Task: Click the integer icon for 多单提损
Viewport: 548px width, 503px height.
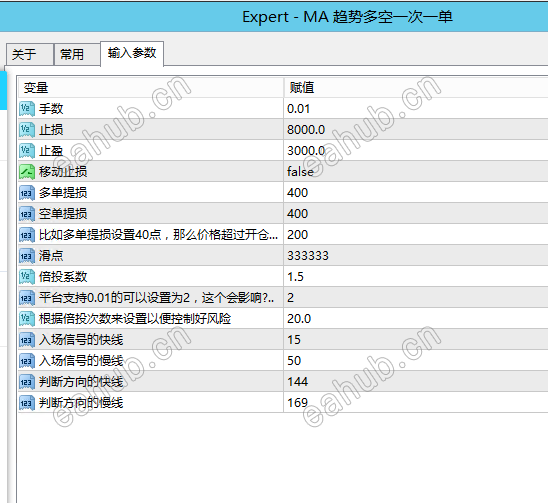Action: tap(27, 193)
